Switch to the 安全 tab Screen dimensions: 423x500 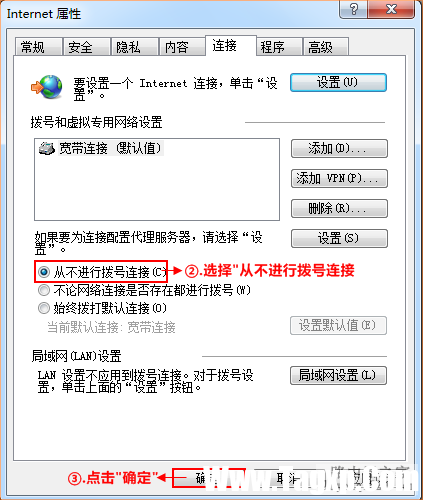87,47
